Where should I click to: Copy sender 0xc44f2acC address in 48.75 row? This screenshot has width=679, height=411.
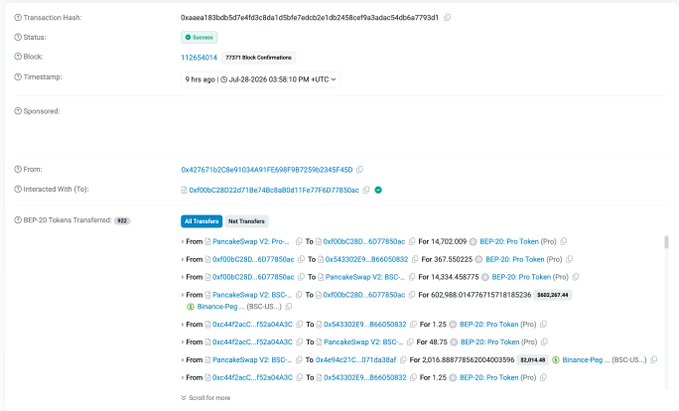[299, 342]
